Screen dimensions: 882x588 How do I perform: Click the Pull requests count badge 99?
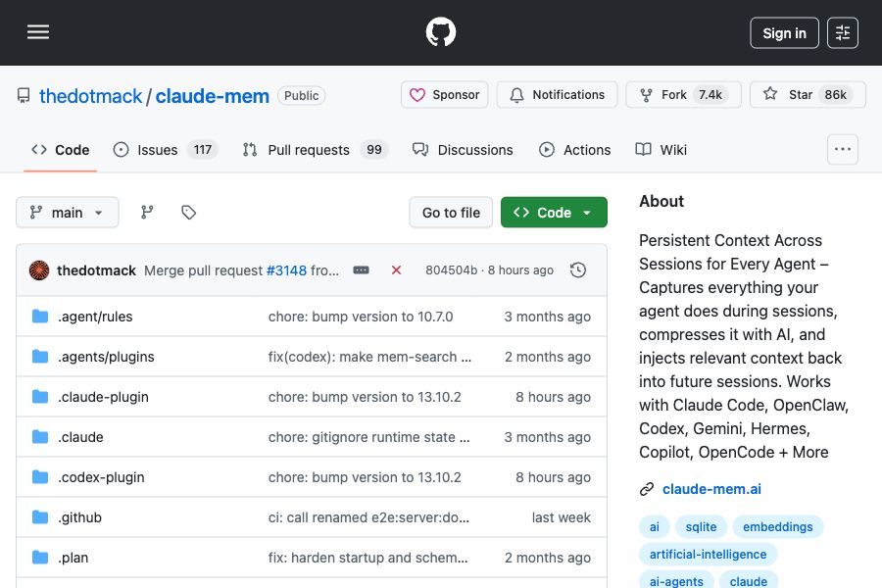[x=374, y=150]
